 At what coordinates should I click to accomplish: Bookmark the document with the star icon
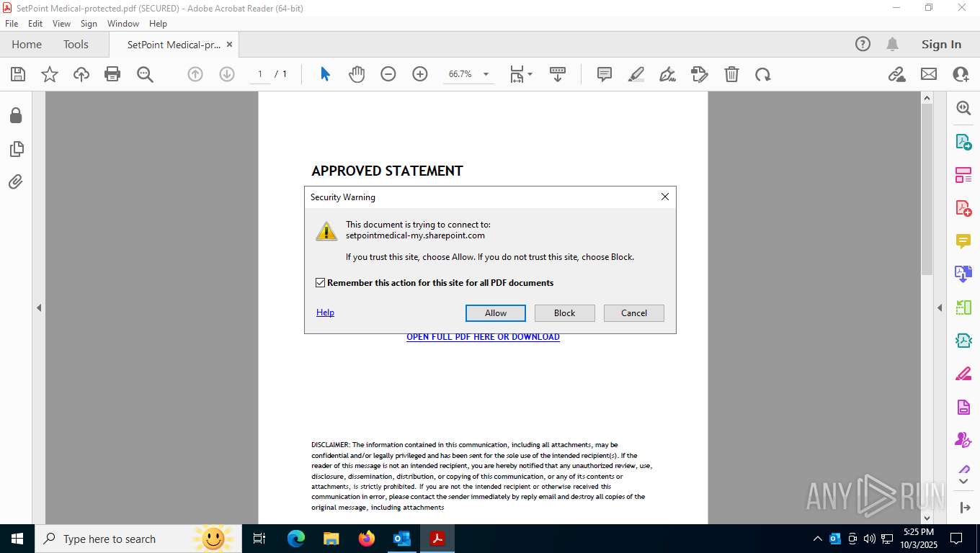(x=50, y=74)
